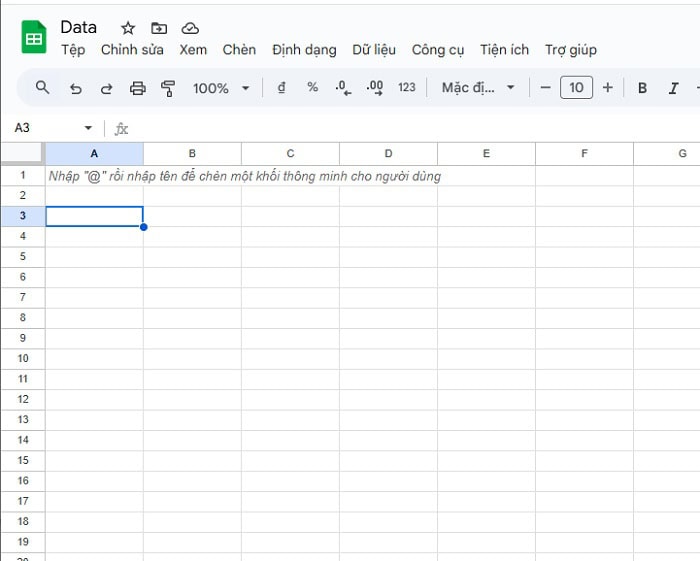Click the search menus magnifier icon
Viewport: 700px width, 561px height.
(42, 88)
